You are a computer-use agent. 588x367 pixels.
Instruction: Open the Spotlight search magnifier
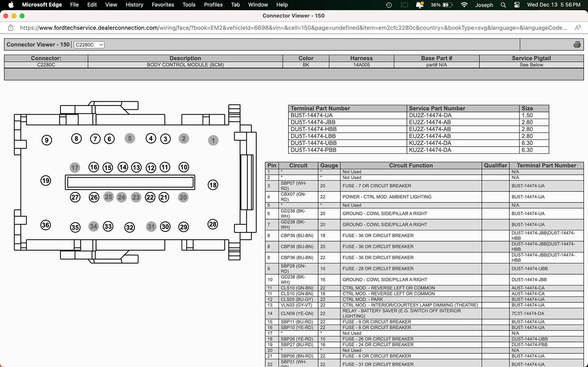[503, 5]
